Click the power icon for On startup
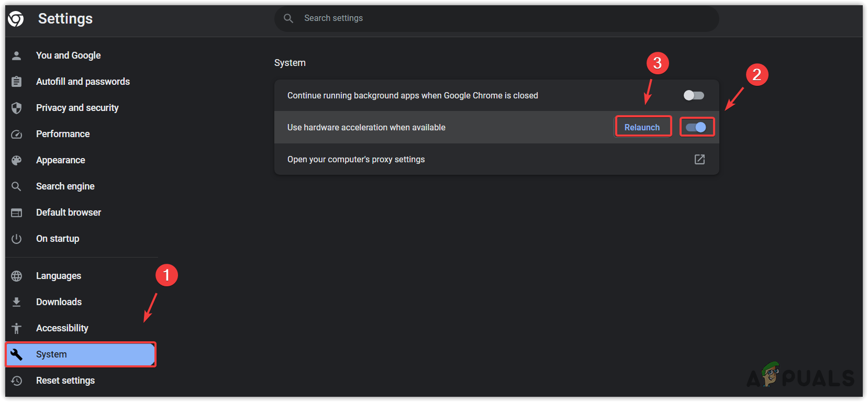This screenshot has height=402, width=868. [x=17, y=239]
